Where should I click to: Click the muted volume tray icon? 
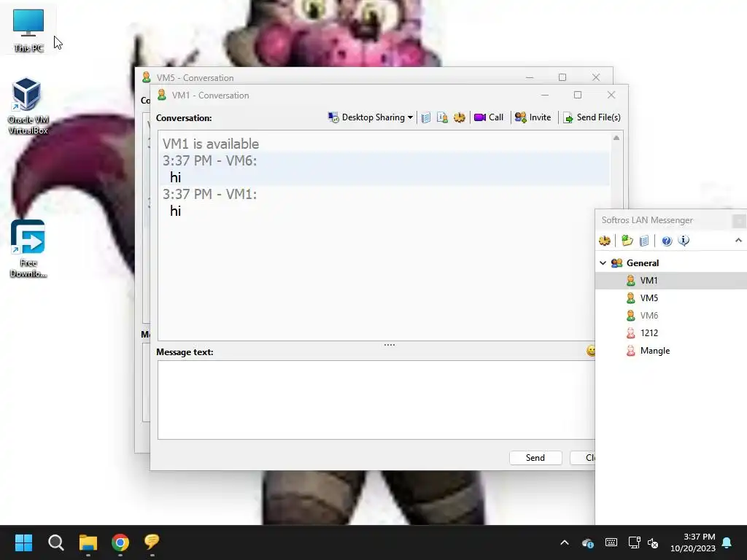(653, 542)
